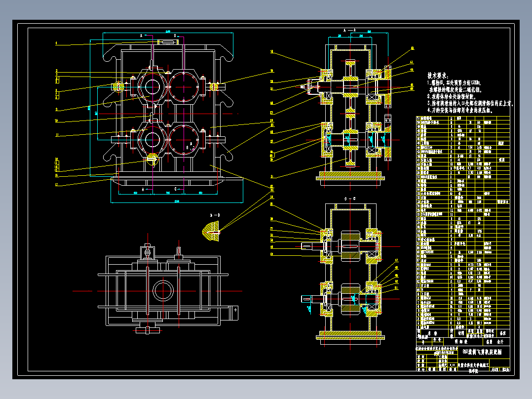Click the 备注 column header of parts list

(x=503, y=333)
